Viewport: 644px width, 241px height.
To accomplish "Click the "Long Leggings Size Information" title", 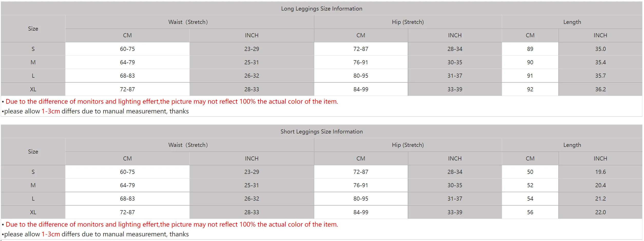I will 321,8.
